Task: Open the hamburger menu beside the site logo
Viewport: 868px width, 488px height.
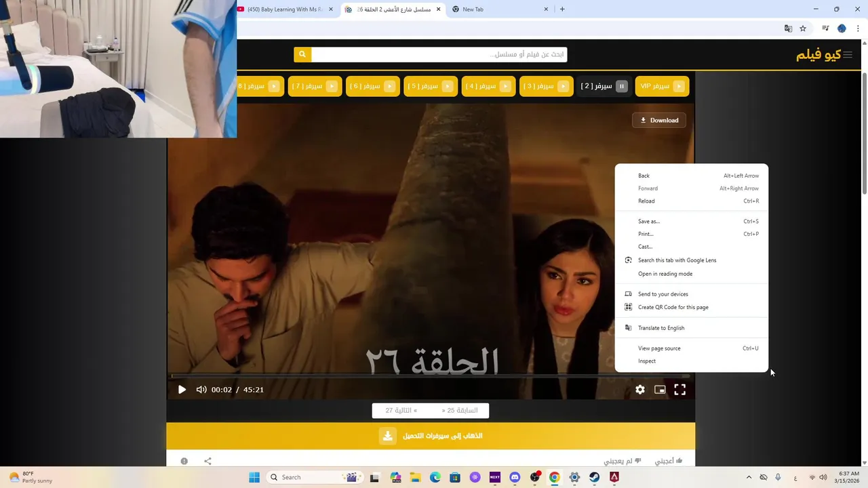Action: tap(848, 55)
